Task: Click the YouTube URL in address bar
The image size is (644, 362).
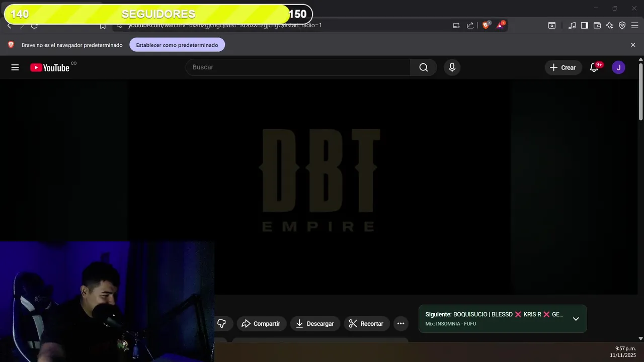Action: 225,25
